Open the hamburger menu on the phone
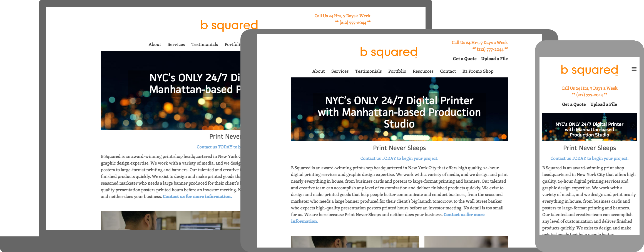 coord(634,69)
